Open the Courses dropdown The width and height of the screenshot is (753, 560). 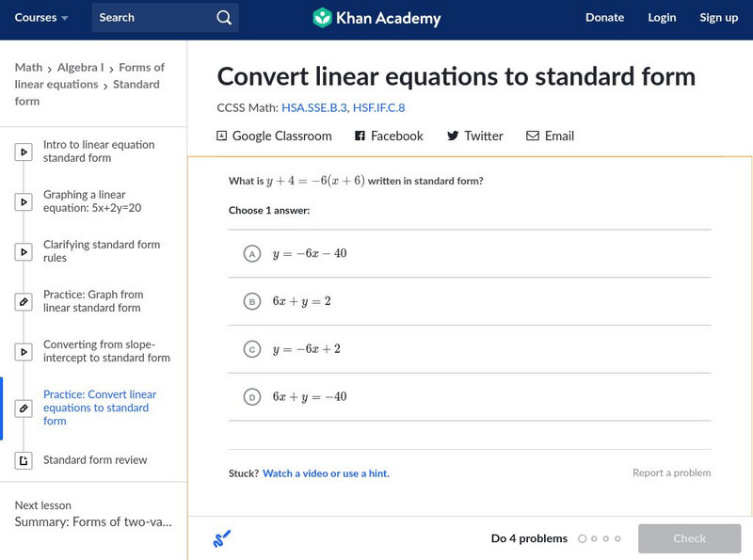(40, 17)
